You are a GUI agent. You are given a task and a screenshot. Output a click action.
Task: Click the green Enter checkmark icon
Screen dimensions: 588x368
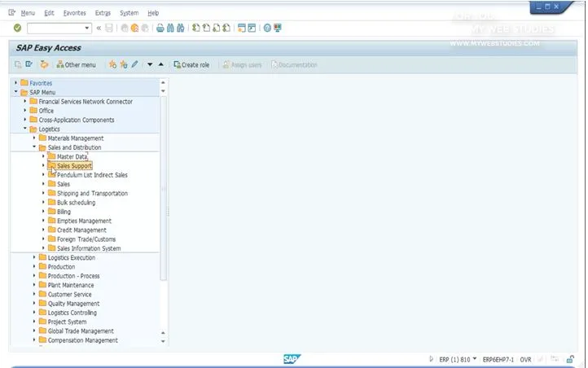click(17, 28)
